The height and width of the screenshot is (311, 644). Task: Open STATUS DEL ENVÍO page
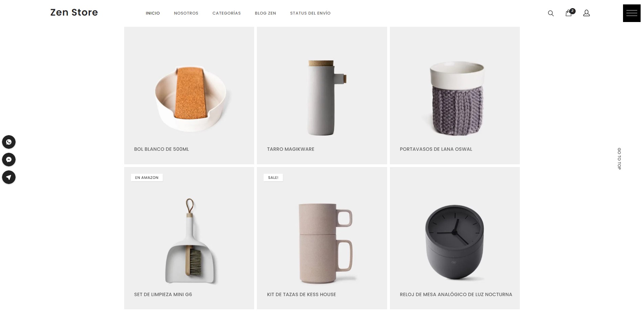310,13
